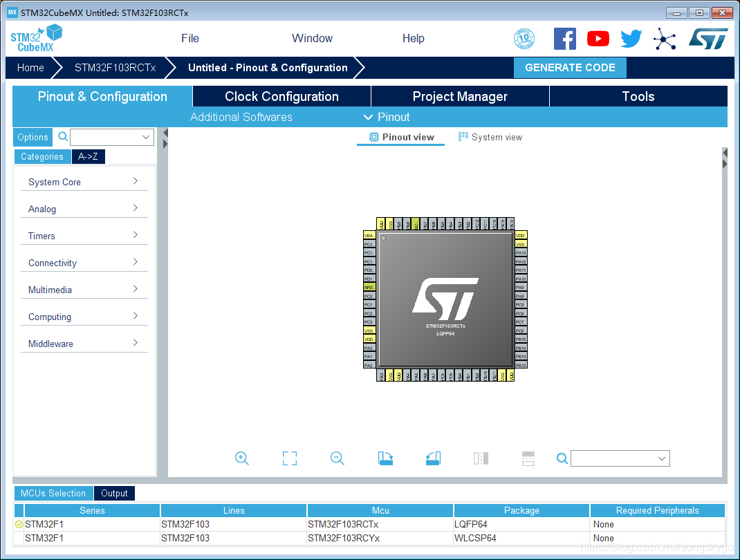Viewport: 740px width, 560px height.
Task: Zoom out of the chip diagram
Action: coord(337,458)
